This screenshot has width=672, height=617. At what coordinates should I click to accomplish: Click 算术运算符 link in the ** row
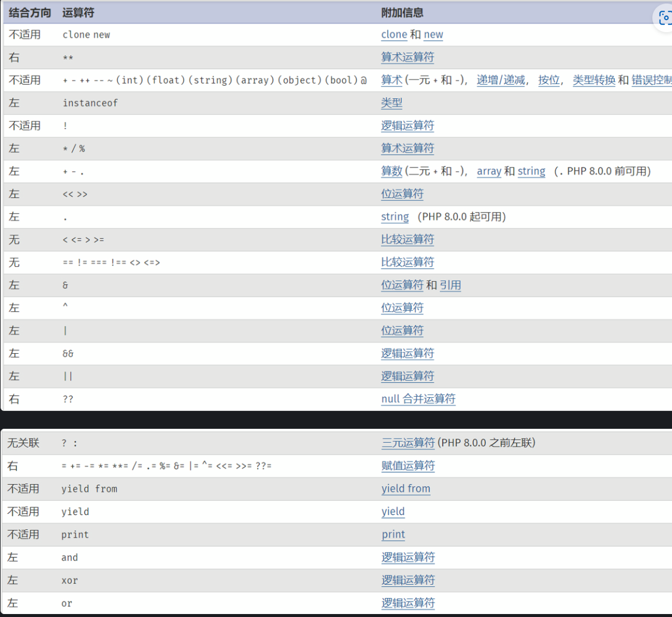408,57
